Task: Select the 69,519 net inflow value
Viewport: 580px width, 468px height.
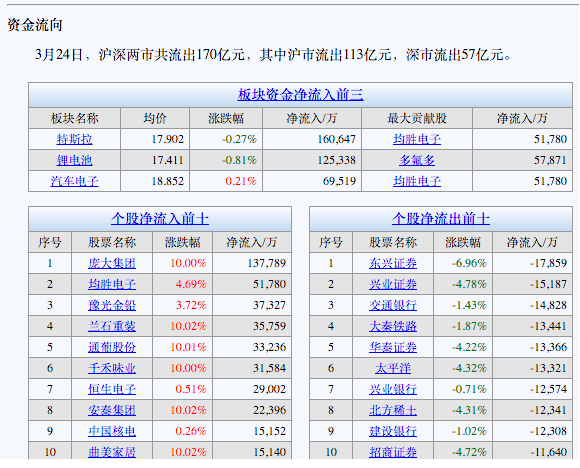Action: [x=339, y=181]
